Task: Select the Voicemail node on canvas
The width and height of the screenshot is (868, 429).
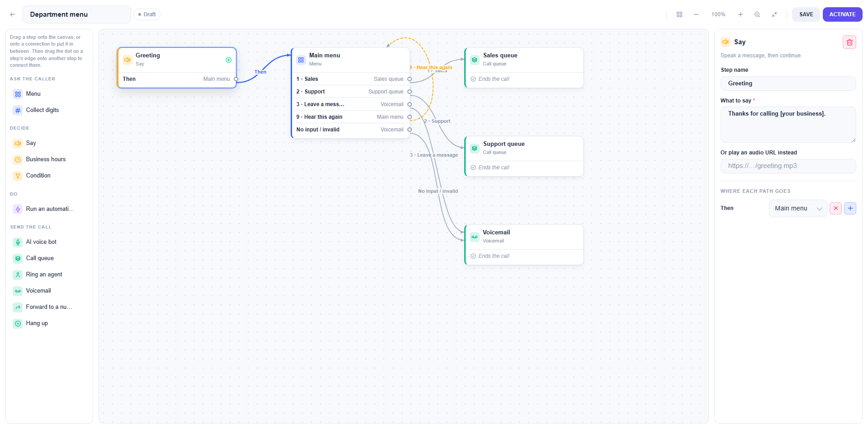Action: pyautogui.click(x=524, y=245)
